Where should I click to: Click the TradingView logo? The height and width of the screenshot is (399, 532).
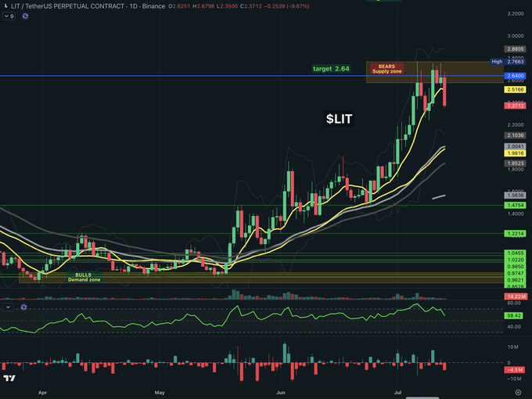9,378
